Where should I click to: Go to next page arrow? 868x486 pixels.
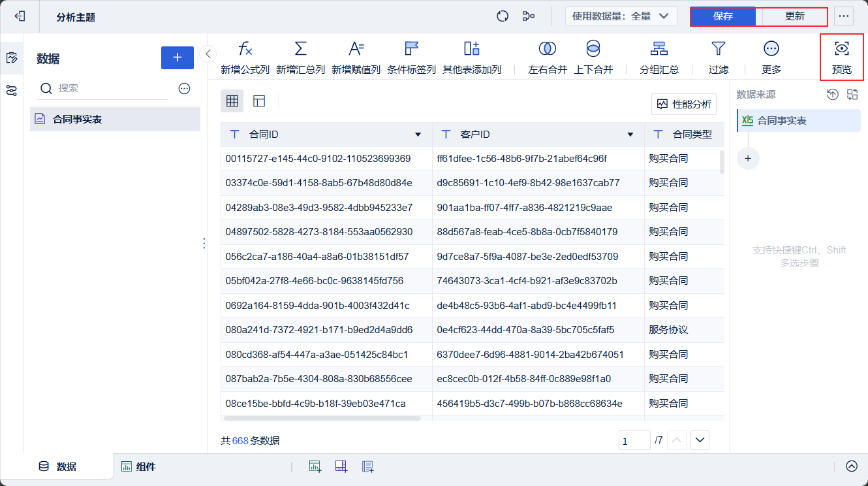(x=700, y=440)
